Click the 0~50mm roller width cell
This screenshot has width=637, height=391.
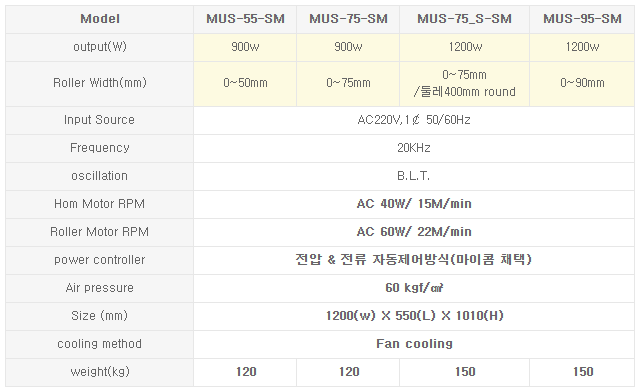pos(245,83)
